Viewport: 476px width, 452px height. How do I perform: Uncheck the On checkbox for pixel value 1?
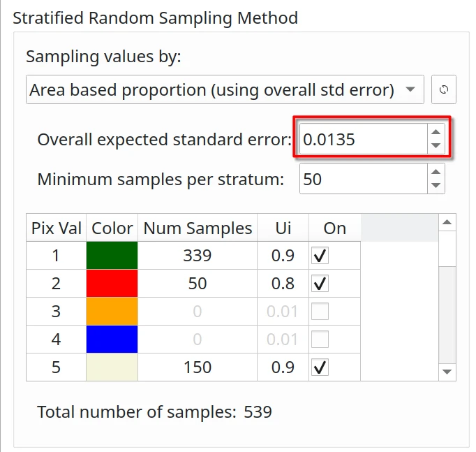[320, 256]
